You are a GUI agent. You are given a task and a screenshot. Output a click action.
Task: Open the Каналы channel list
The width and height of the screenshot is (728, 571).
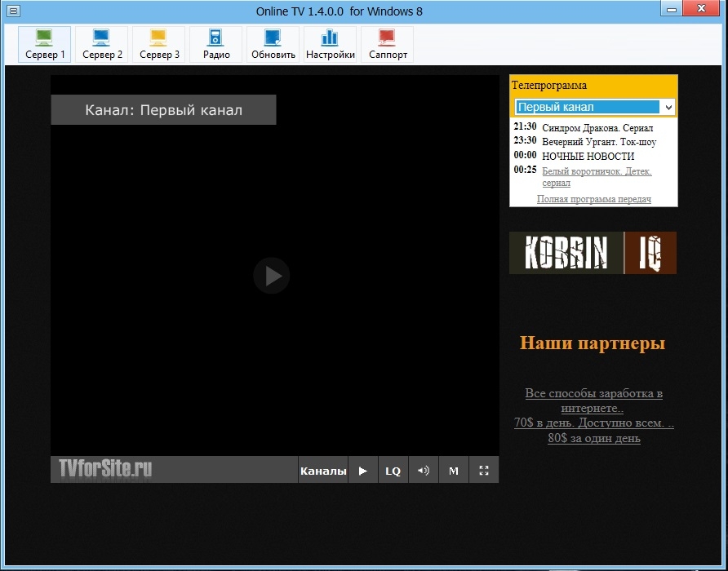click(x=323, y=471)
